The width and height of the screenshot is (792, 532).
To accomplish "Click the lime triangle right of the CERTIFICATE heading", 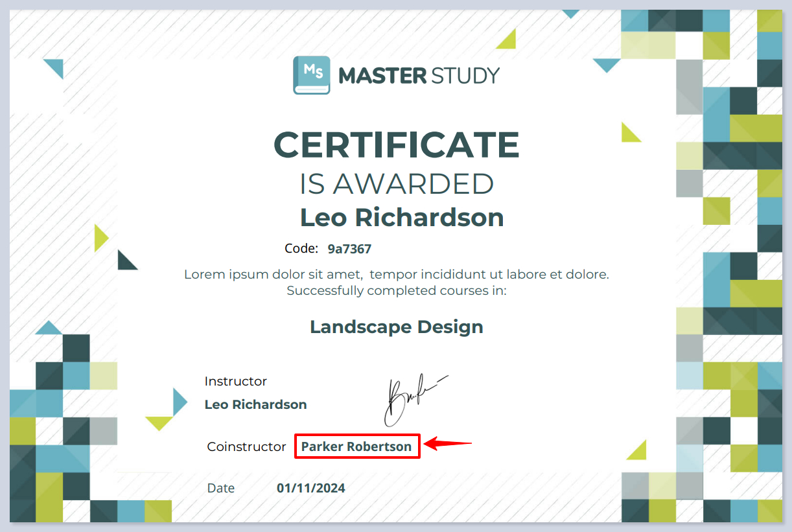I will [x=629, y=134].
